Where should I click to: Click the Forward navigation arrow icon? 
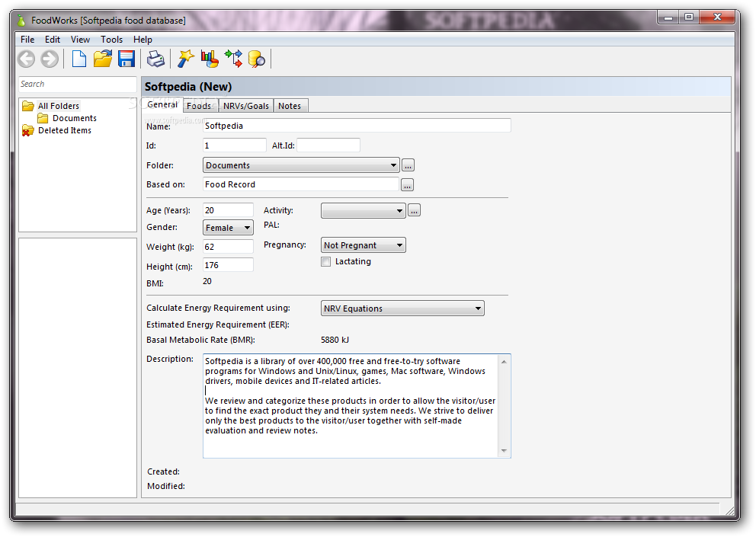(50, 59)
